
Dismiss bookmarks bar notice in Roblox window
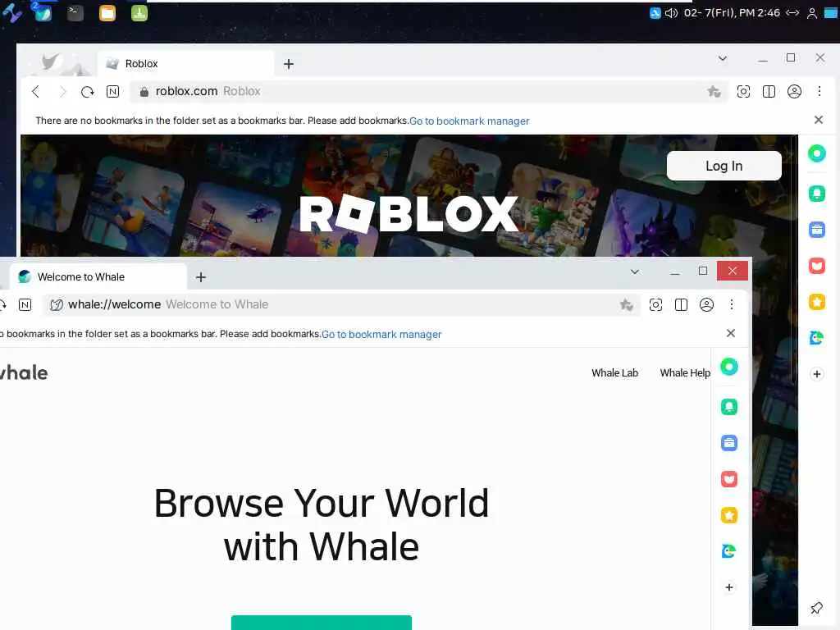(819, 120)
